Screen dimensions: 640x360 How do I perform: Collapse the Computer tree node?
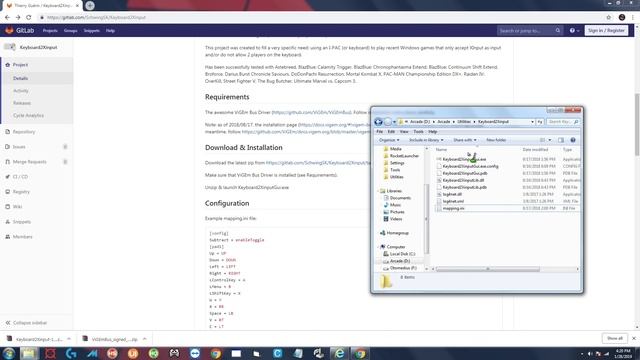coord(378,247)
